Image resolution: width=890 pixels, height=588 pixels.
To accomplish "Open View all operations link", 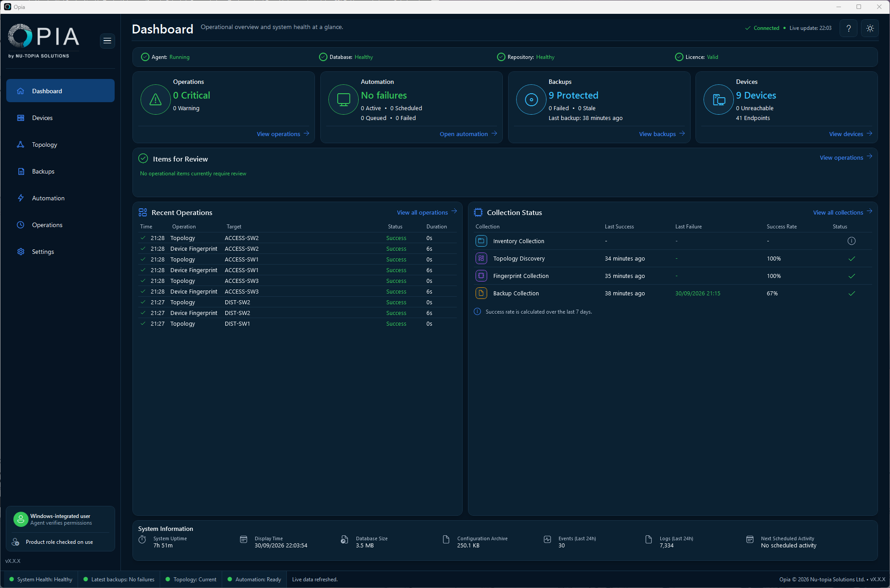I will click(426, 212).
